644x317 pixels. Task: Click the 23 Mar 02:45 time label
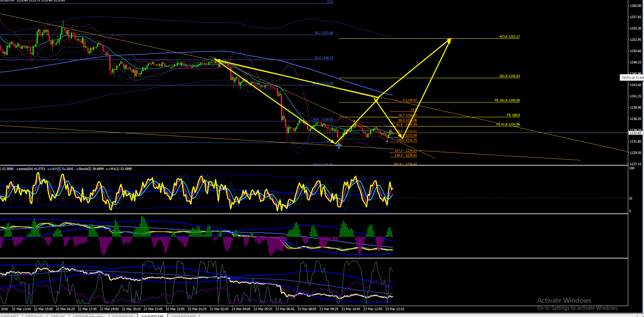pyautogui.click(x=219, y=309)
